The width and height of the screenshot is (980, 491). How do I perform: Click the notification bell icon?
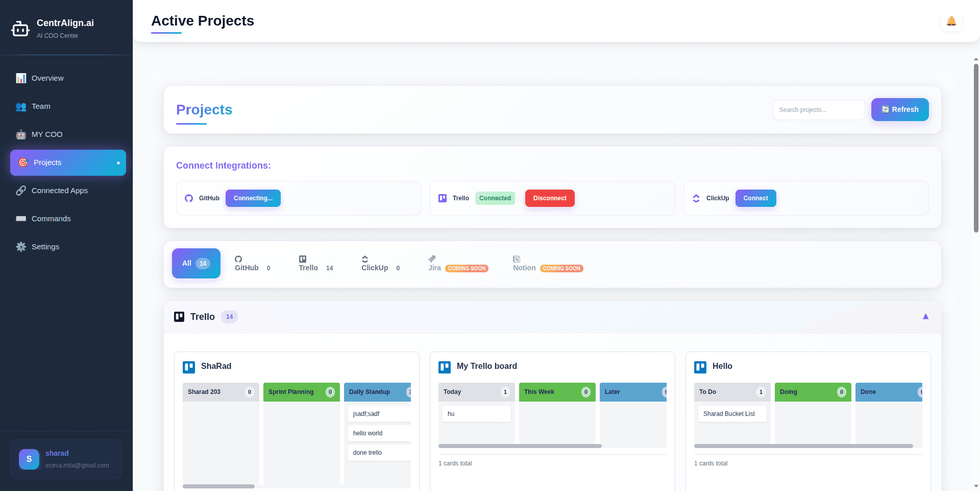[x=951, y=21]
